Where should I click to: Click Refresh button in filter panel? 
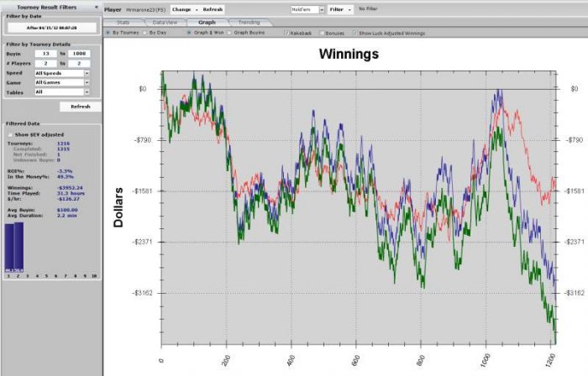[80, 107]
